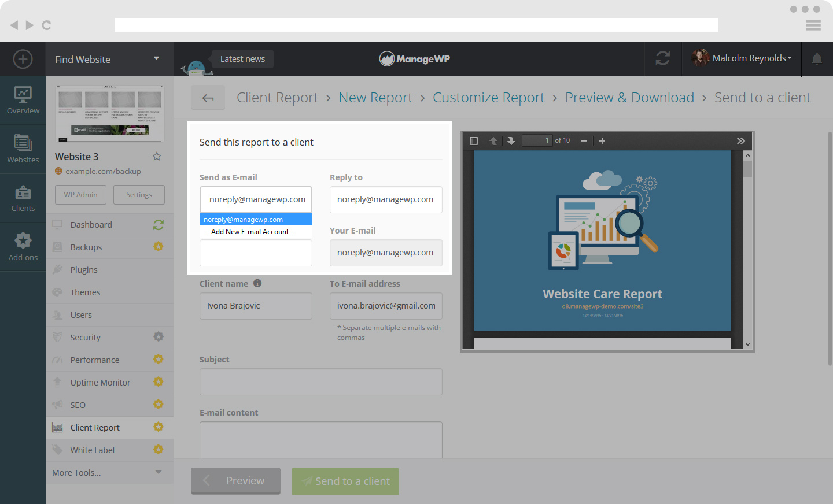Open the Websites sidebar section

[x=23, y=149]
